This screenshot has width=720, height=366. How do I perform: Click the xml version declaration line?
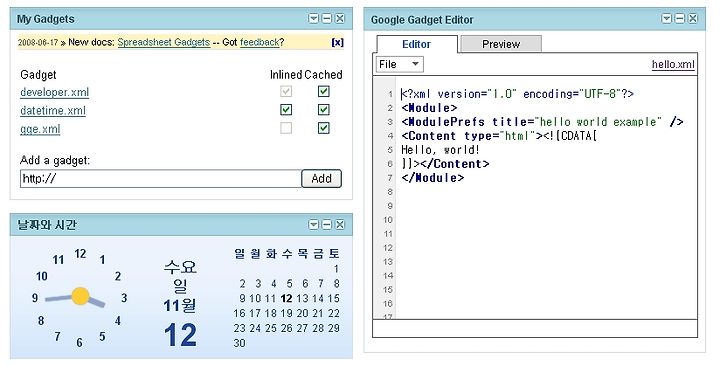[518, 94]
